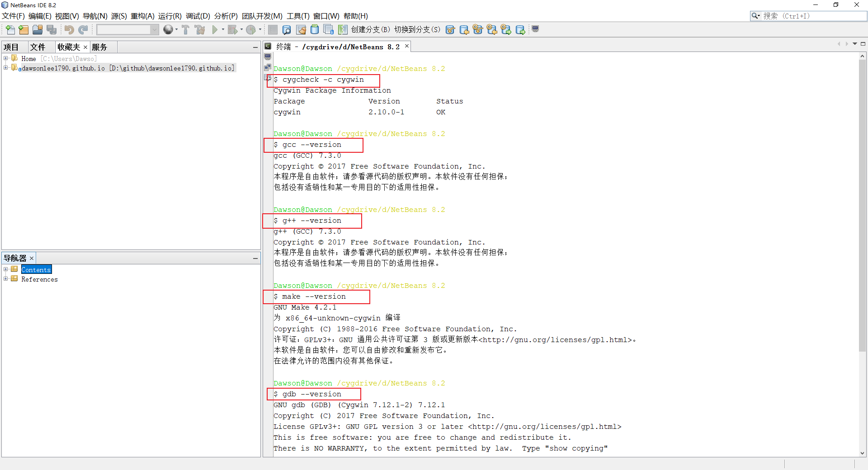Click the Profile Project clock icon
Image resolution: width=868 pixels, height=470 pixels.
click(x=251, y=30)
